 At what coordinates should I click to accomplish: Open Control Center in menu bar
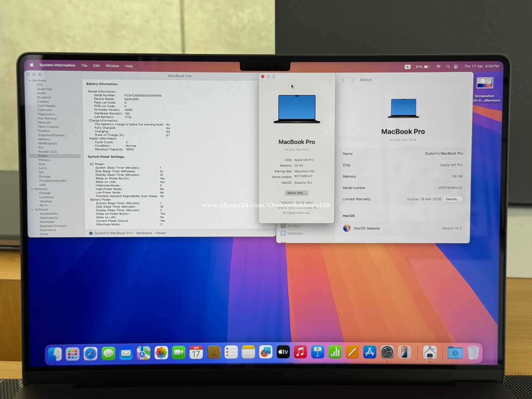[456, 67]
